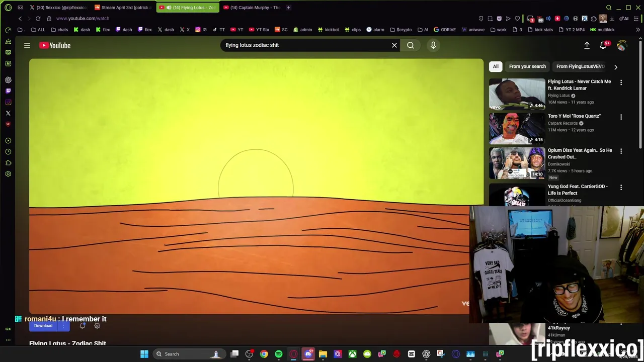Select the All filter chip

coord(496,66)
